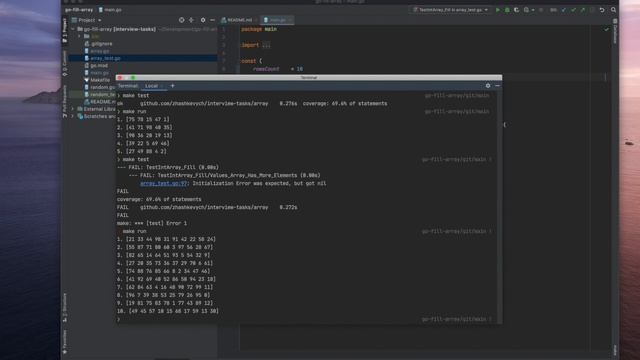Screen dimensions: 640x360
Task: Close the README.md editor tab
Action: tap(257, 20)
